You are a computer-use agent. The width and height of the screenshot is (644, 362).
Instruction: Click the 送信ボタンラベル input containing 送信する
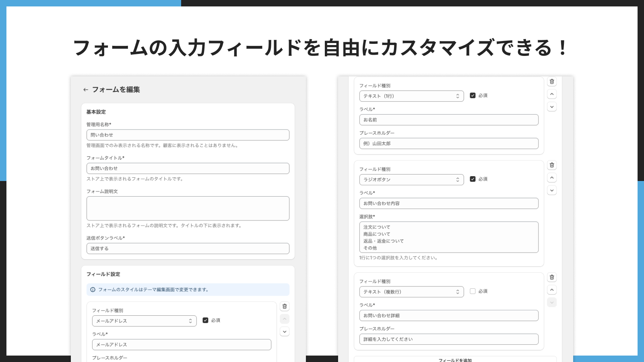point(188,249)
